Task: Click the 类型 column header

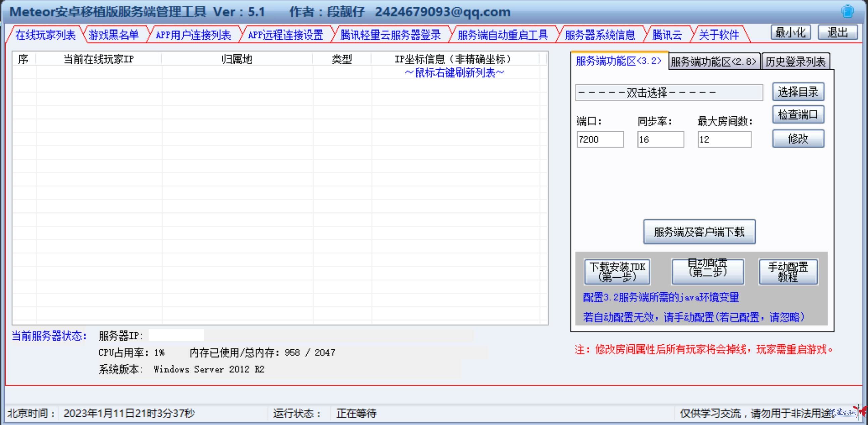Action: click(342, 59)
